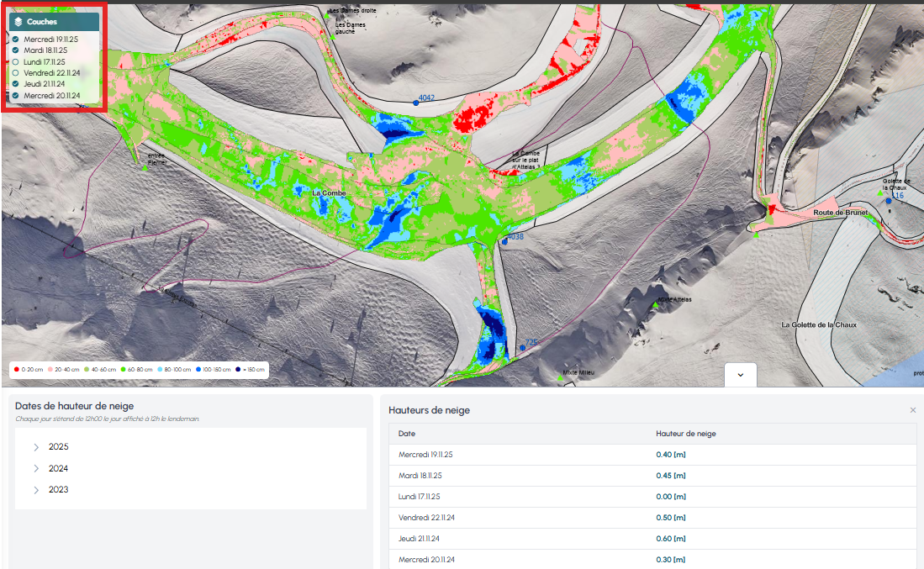
Task: Click the blue map marker labeled 4038
Action: click(504, 241)
